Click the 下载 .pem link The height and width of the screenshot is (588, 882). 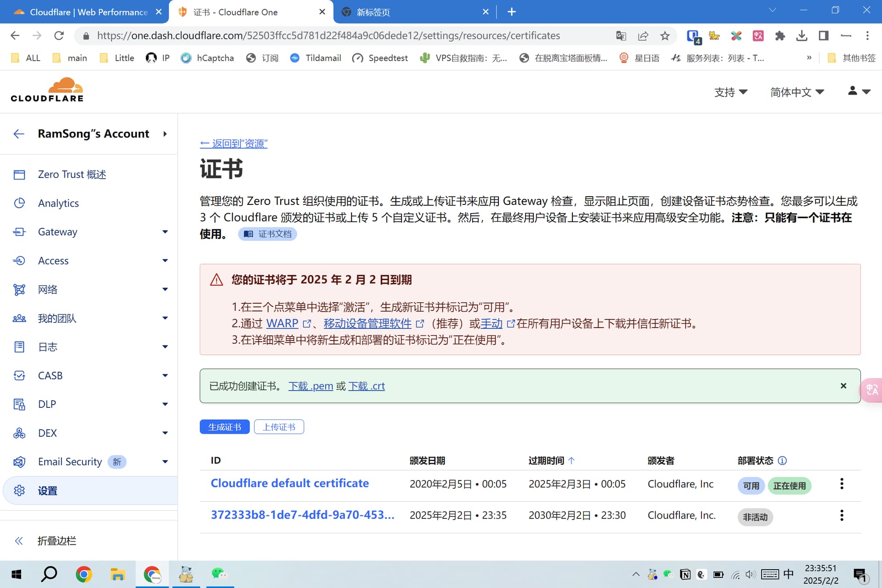pyautogui.click(x=311, y=386)
